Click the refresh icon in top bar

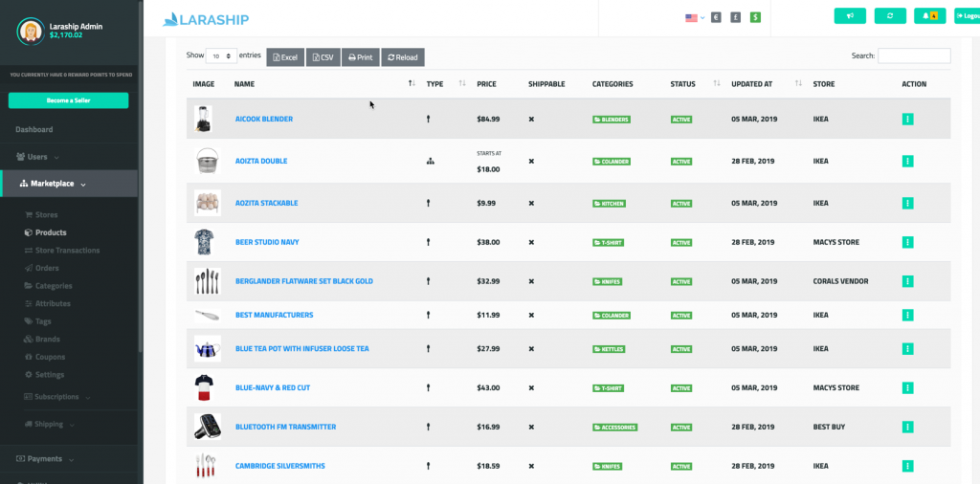pyautogui.click(x=890, y=16)
